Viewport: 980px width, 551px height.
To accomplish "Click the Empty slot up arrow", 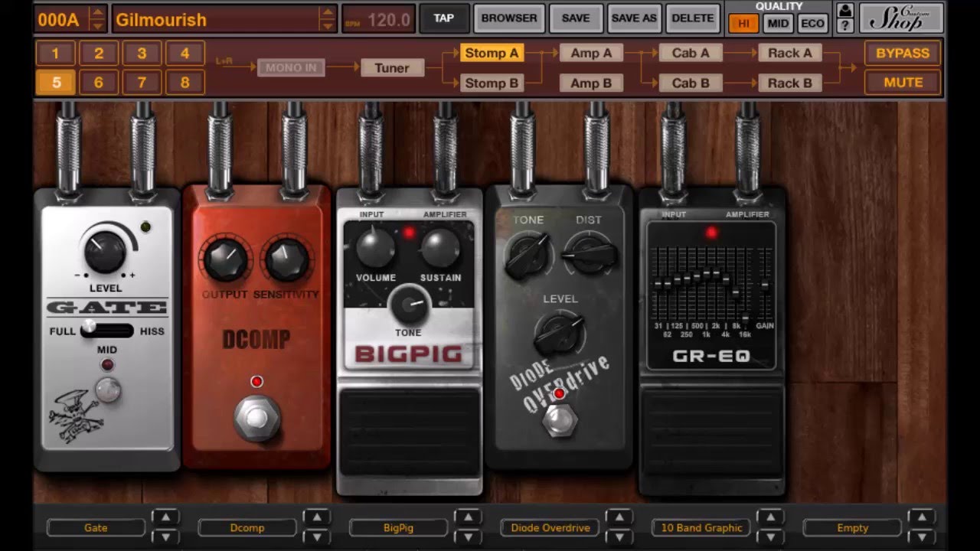I will pyautogui.click(x=922, y=517).
